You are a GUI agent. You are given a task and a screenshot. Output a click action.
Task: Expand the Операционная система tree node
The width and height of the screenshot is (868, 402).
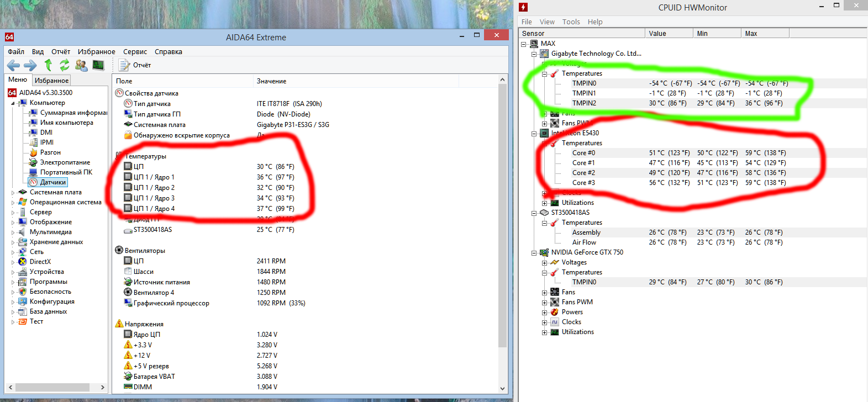pyautogui.click(x=13, y=202)
